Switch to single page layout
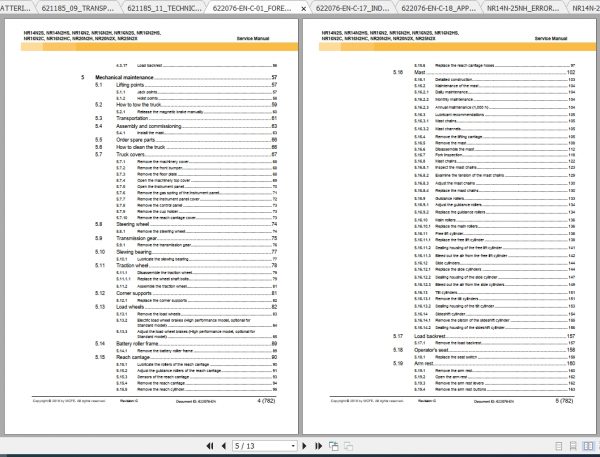The width and height of the screenshot is (600, 457). tap(559, 446)
